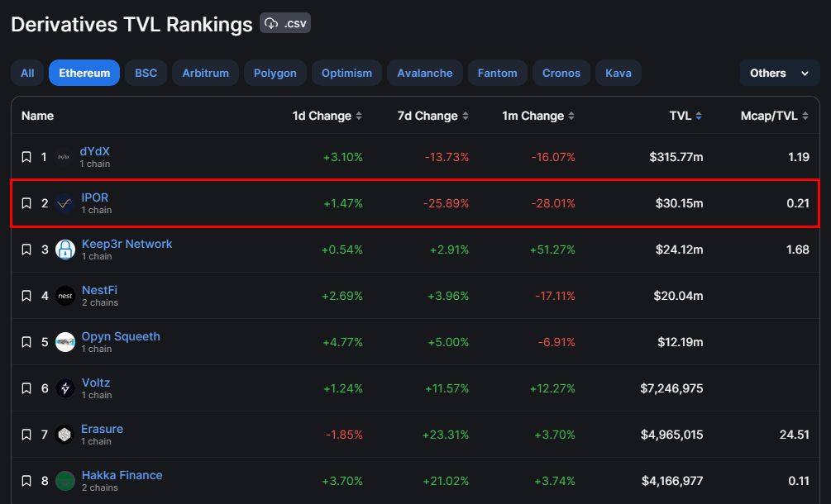The height and width of the screenshot is (504, 831).
Task: Switch to Arbitrum chain filter
Action: (206, 73)
